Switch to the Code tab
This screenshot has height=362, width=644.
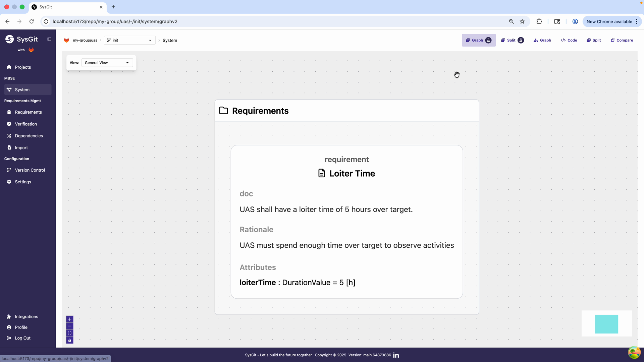569,40
